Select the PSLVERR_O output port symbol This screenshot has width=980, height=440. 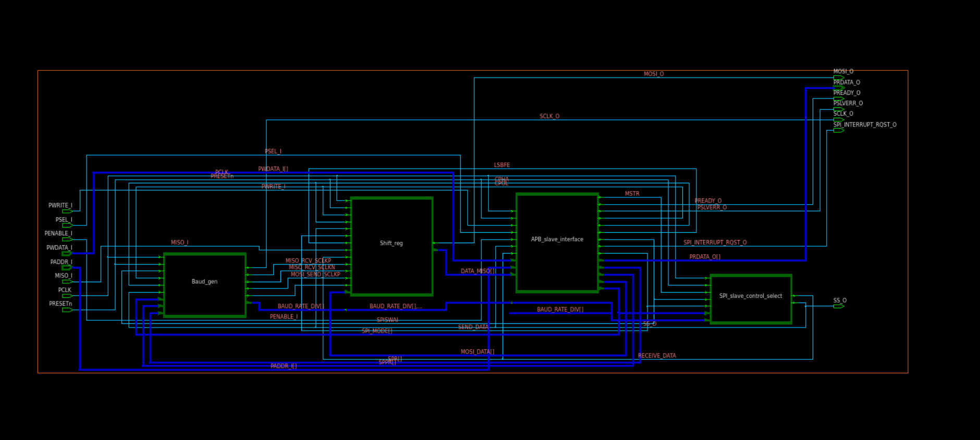tap(839, 109)
